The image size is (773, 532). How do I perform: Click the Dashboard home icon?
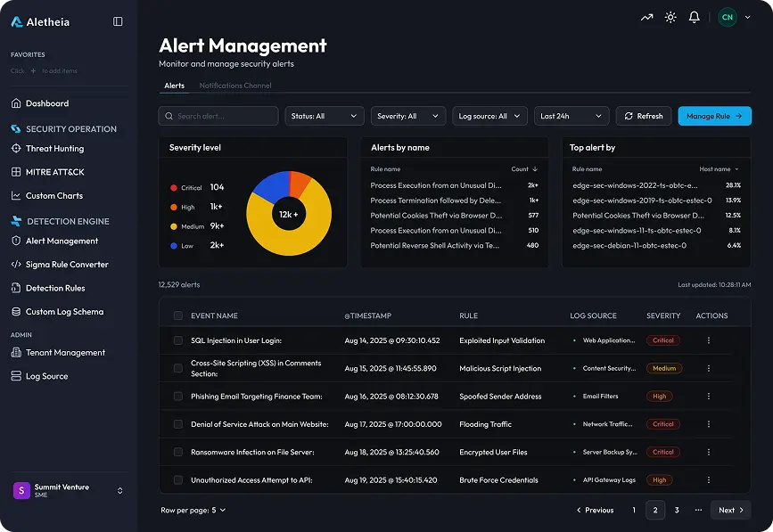[x=16, y=103]
